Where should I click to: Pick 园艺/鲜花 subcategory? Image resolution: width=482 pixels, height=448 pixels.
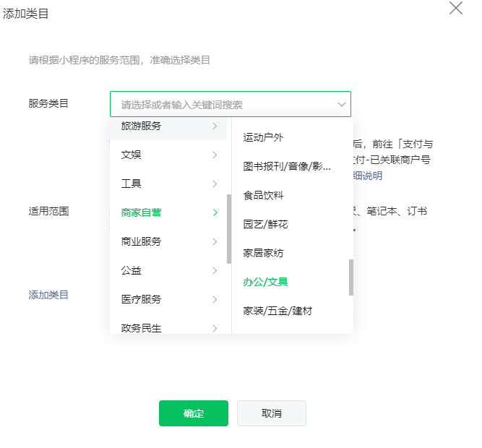266,224
